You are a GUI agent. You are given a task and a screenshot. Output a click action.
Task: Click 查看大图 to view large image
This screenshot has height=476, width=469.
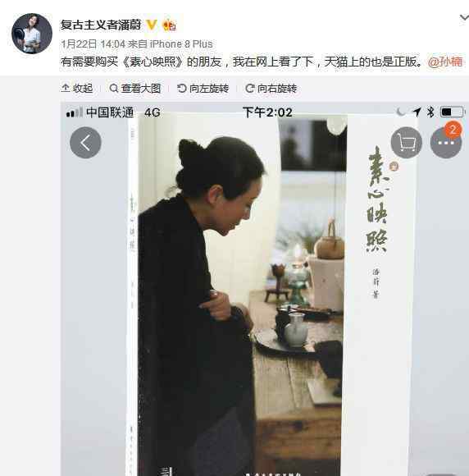pos(135,89)
